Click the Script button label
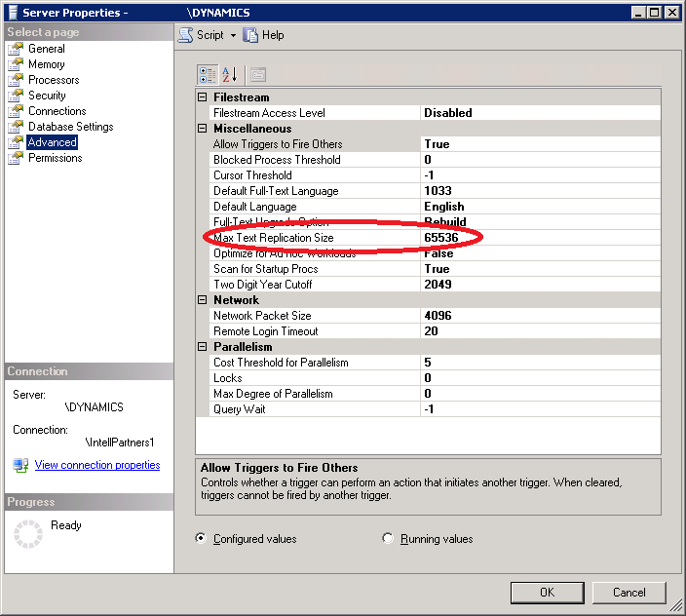The width and height of the screenshot is (686, 616). tap(210, 35)
